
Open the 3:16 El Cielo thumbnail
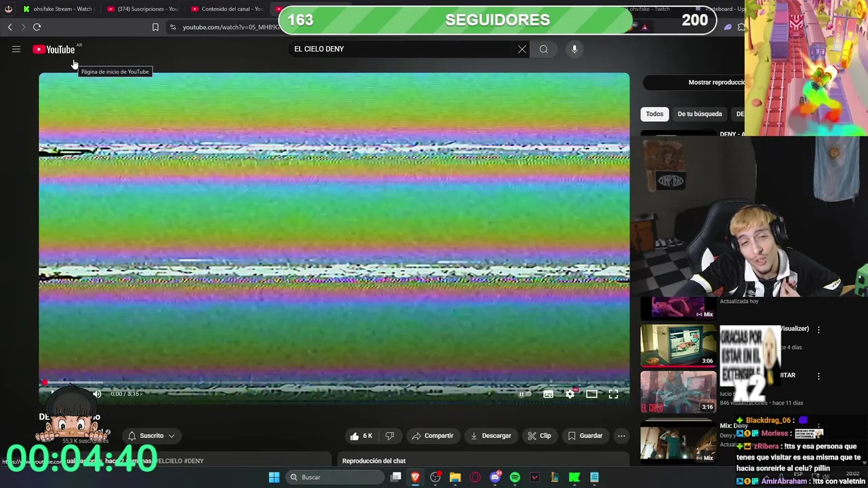(x=678, y=392)
